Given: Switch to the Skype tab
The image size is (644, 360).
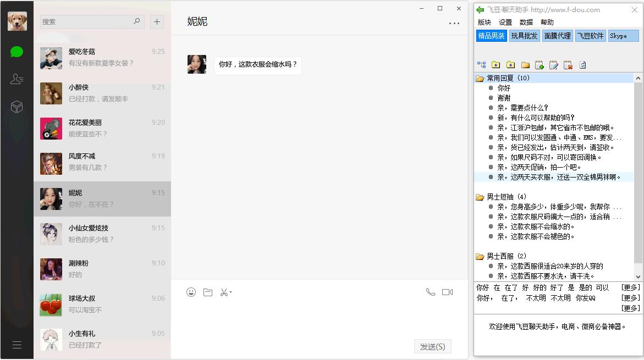Looking at the screenshot, I should [x=623, y=36].
